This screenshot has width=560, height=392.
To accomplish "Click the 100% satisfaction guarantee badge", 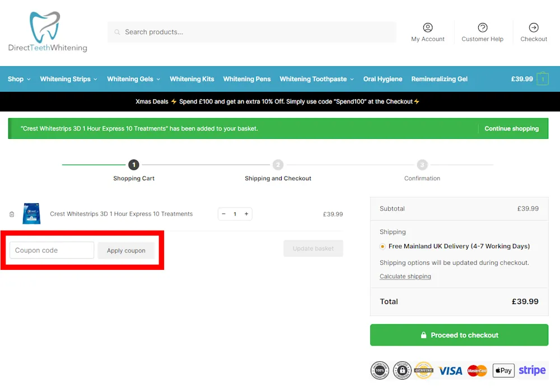I will click(x=380, y=370).
